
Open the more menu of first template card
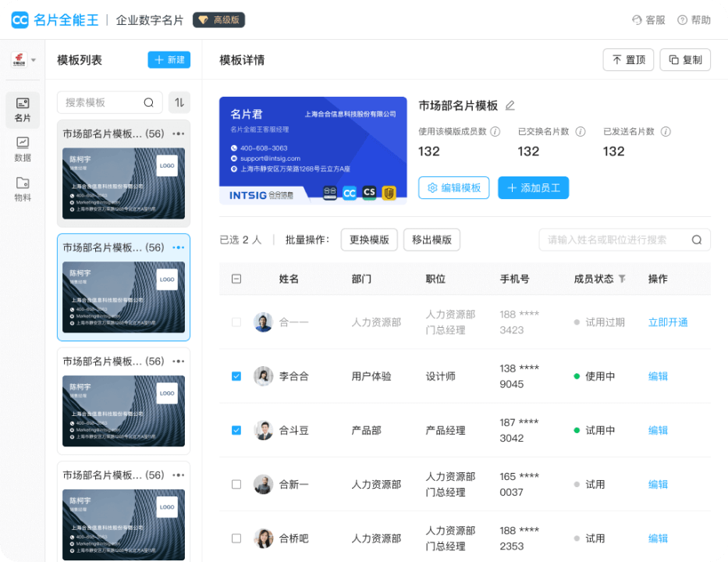[x=178, y=133]
